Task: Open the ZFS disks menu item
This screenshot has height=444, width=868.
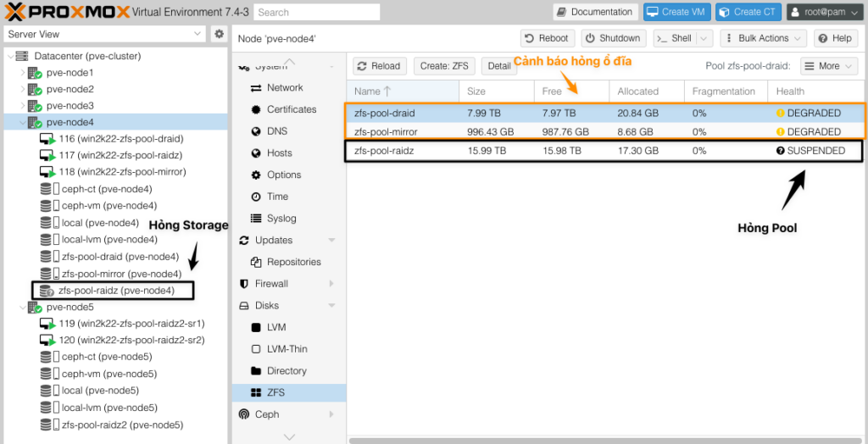Action: pyautogui.click(x=289, y=392)
